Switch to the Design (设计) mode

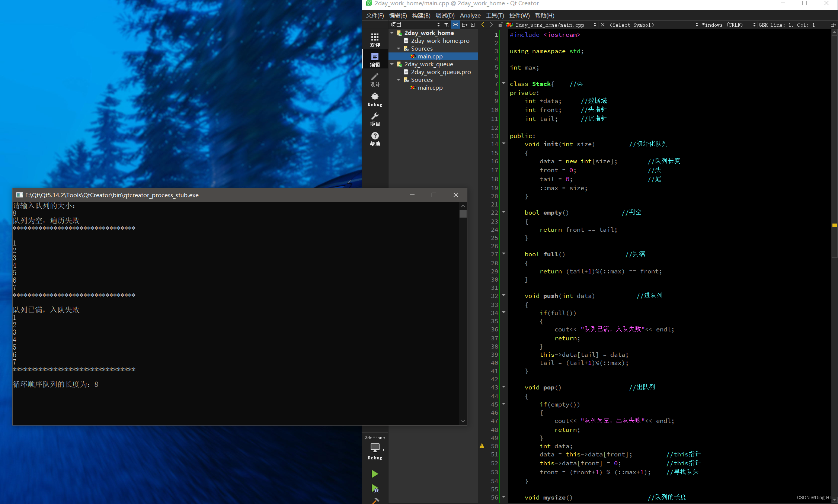coord(375,80)
